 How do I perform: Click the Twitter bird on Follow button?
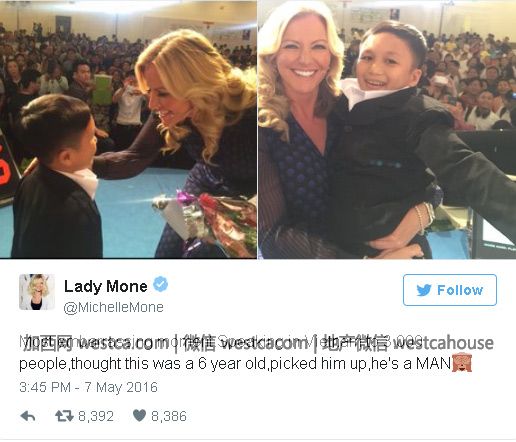424,290
